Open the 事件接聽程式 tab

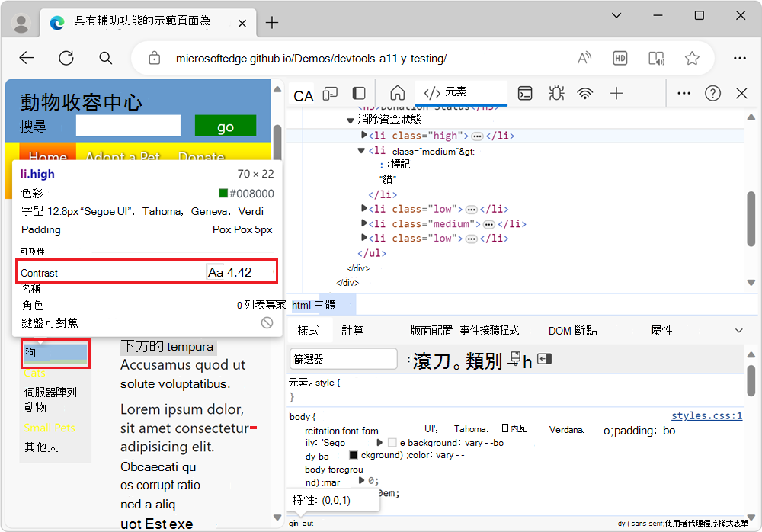(489, 331)
